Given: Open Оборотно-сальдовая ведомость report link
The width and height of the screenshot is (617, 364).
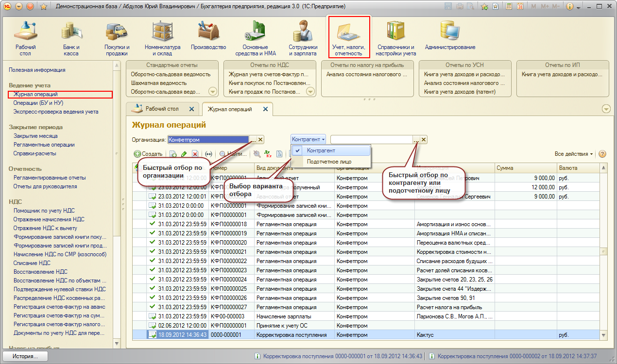Looking at the screenshot, I should tap(171, 74).
